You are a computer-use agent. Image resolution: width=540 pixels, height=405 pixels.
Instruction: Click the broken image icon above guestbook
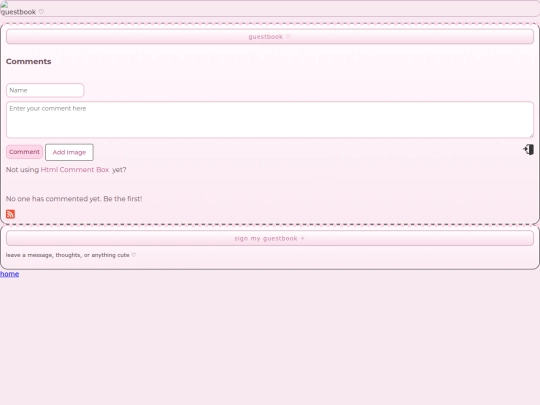(4, 5)
